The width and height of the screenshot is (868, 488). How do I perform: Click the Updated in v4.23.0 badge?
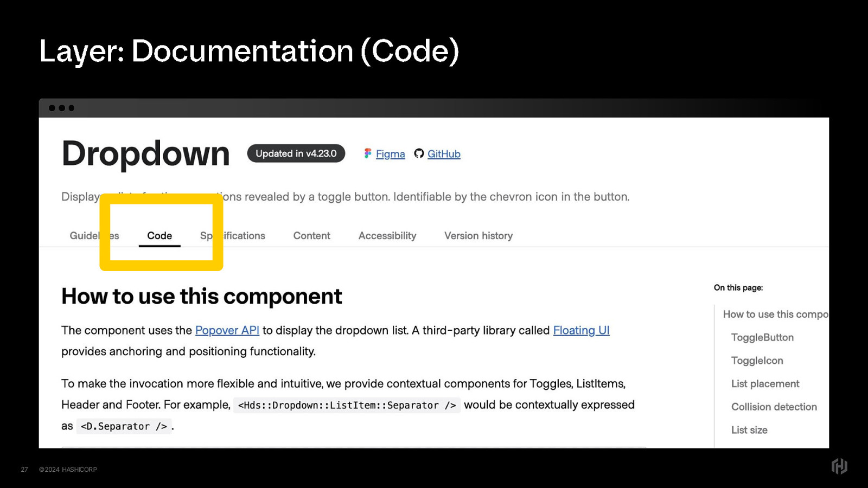[296, 153]
